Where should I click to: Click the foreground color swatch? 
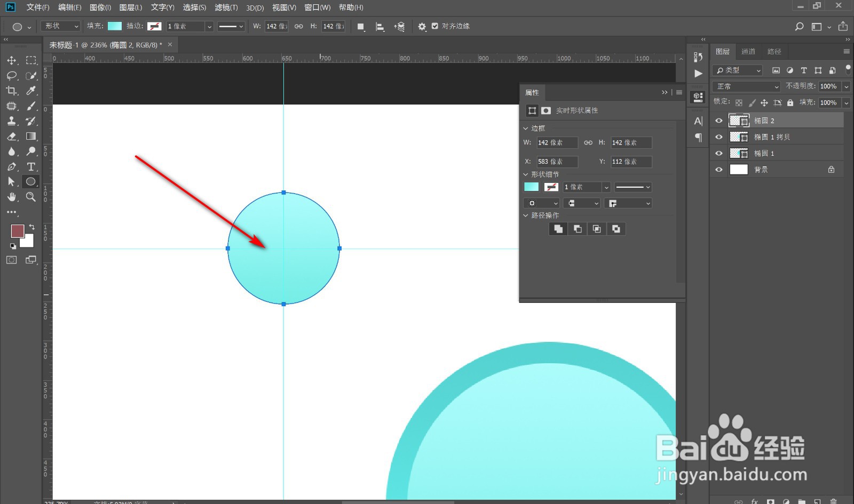click(x=18, y=231)
